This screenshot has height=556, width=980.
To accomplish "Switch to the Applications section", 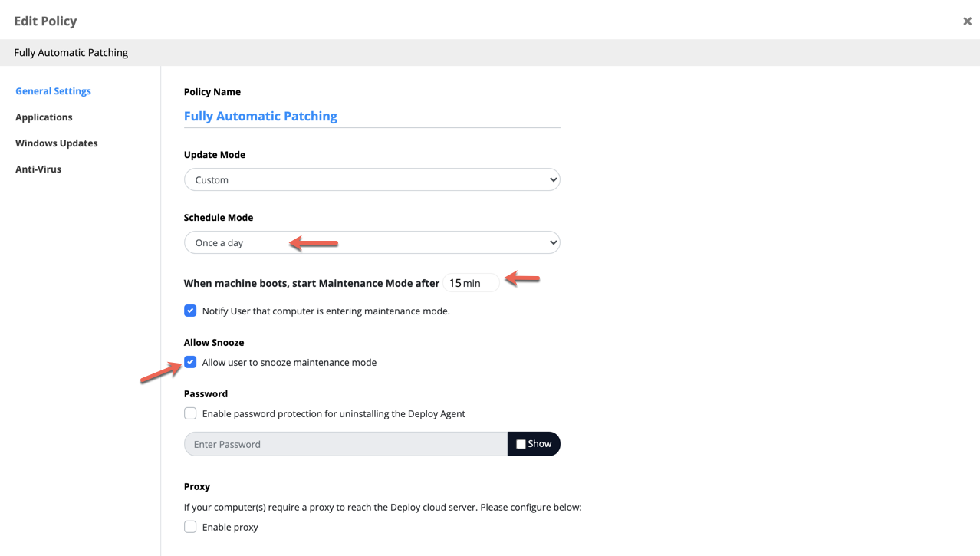I will pos(44,117).
